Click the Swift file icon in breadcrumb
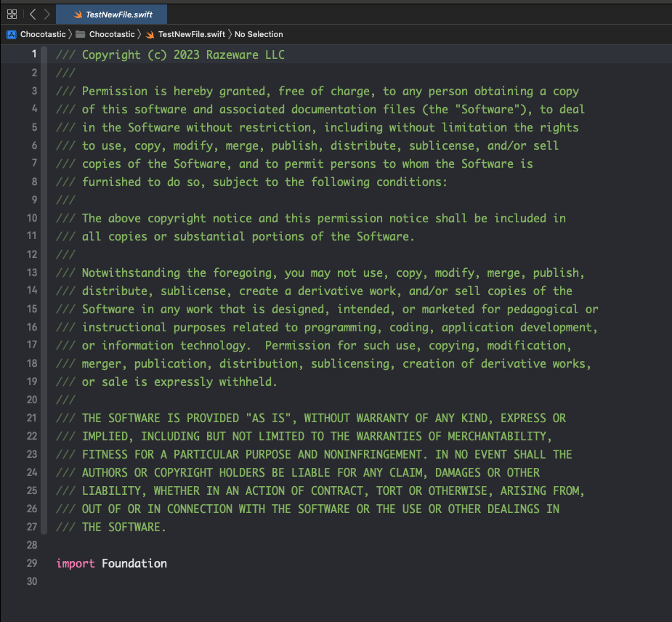 pyautogui.click(x=150, y=35)
